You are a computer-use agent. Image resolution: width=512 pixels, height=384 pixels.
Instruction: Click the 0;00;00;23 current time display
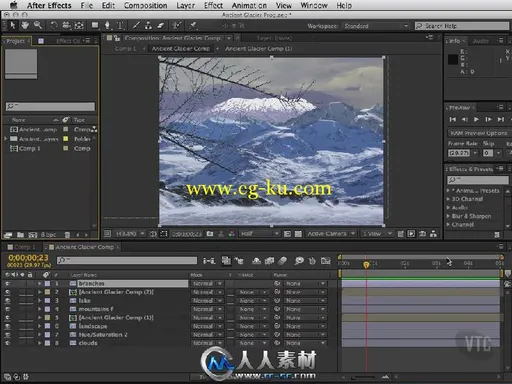pos(28,258)
